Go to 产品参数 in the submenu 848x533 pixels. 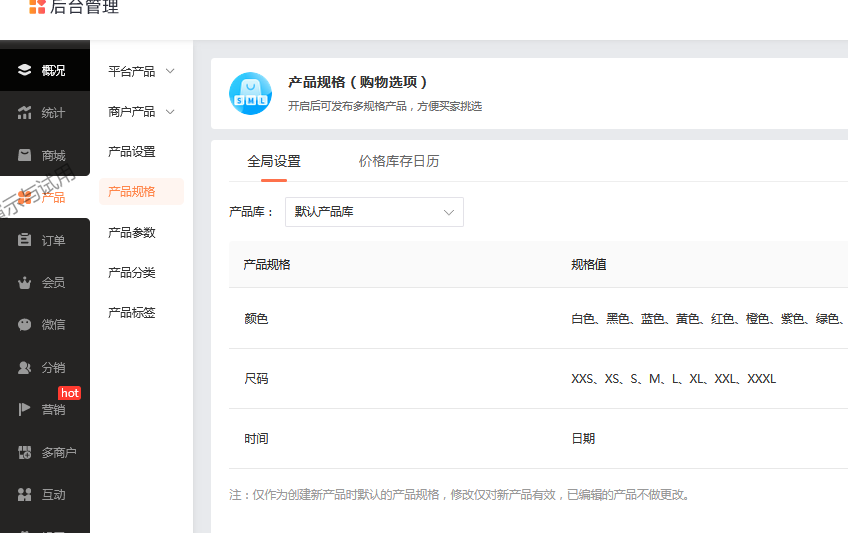[132, 232]
